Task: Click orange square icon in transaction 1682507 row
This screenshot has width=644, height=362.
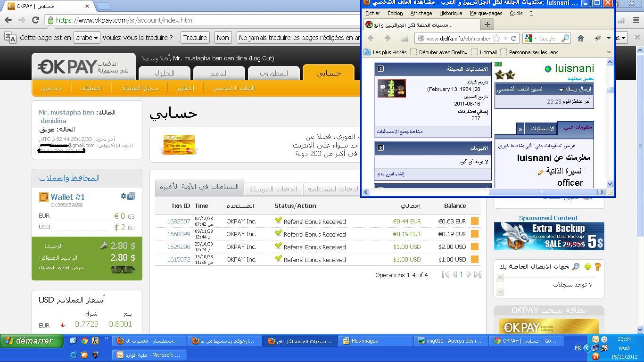Action: click(x=475, y=221)
